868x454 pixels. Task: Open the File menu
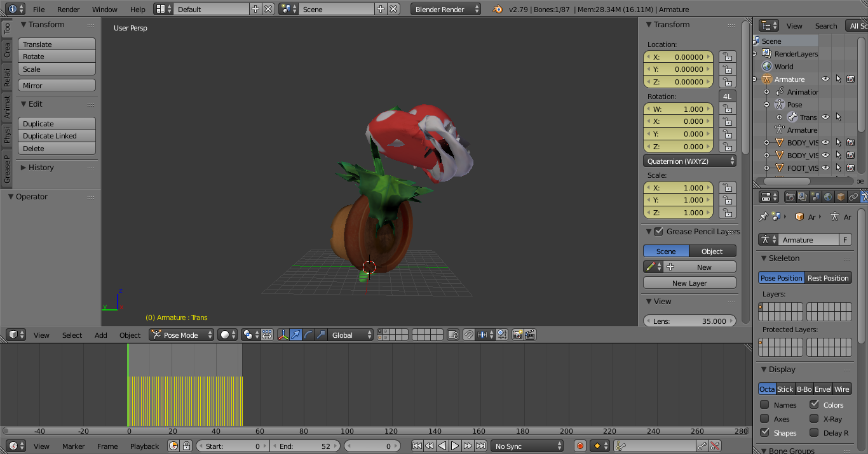pos(39,9)
